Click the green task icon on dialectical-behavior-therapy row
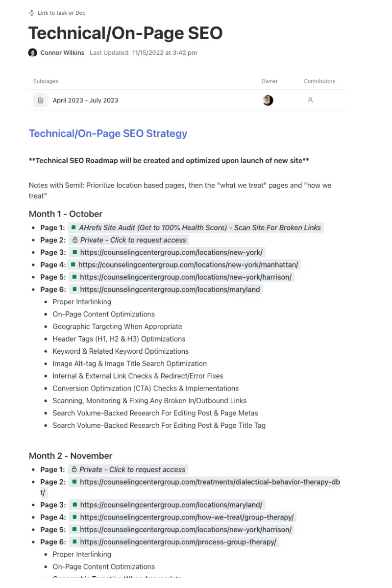The image size is (392, 588). coord(74,482)
